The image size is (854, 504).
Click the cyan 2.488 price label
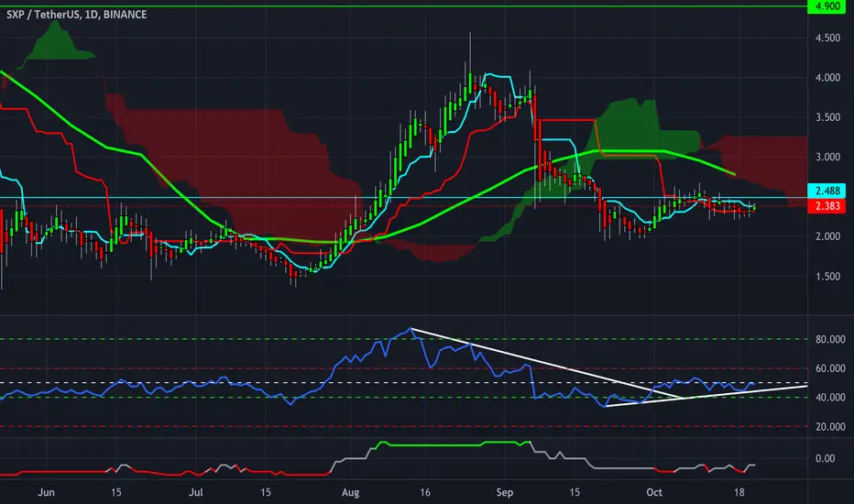click(827, 191)
